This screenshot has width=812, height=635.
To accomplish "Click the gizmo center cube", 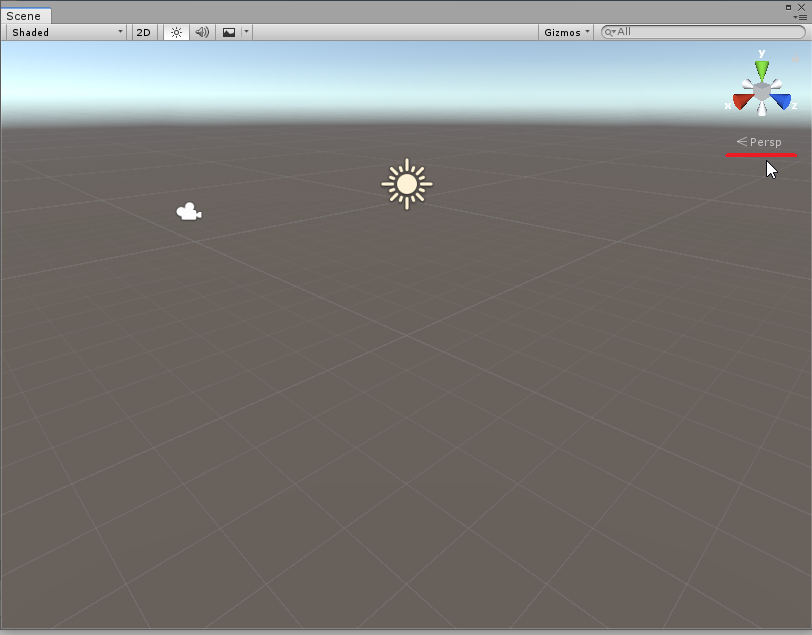I will (762, 92).
